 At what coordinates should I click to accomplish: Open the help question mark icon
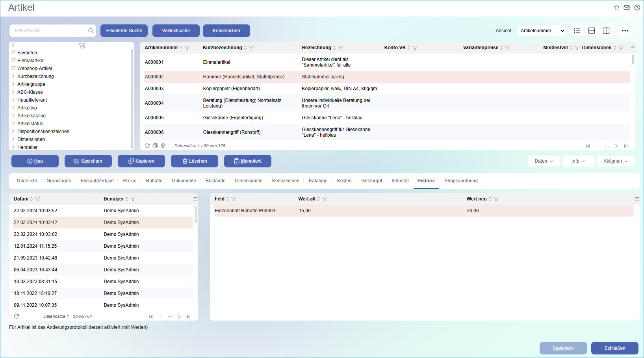point(637,7)
